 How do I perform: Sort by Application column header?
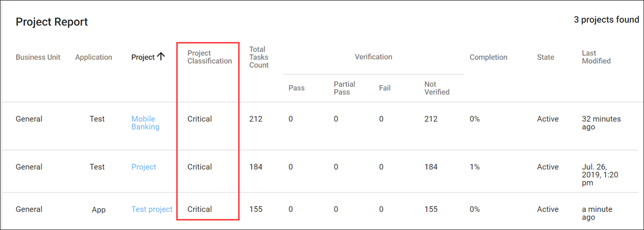tap(94, 57)
